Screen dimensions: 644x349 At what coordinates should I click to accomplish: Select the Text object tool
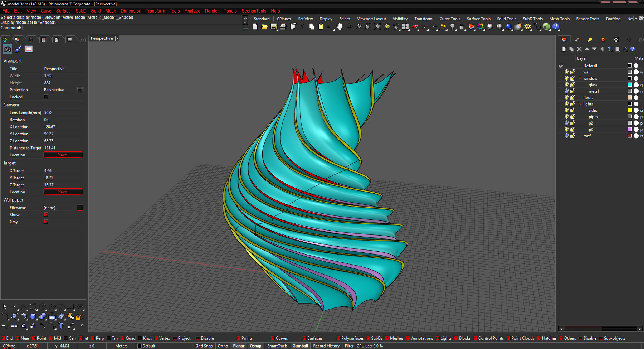(x=61, y=326)
